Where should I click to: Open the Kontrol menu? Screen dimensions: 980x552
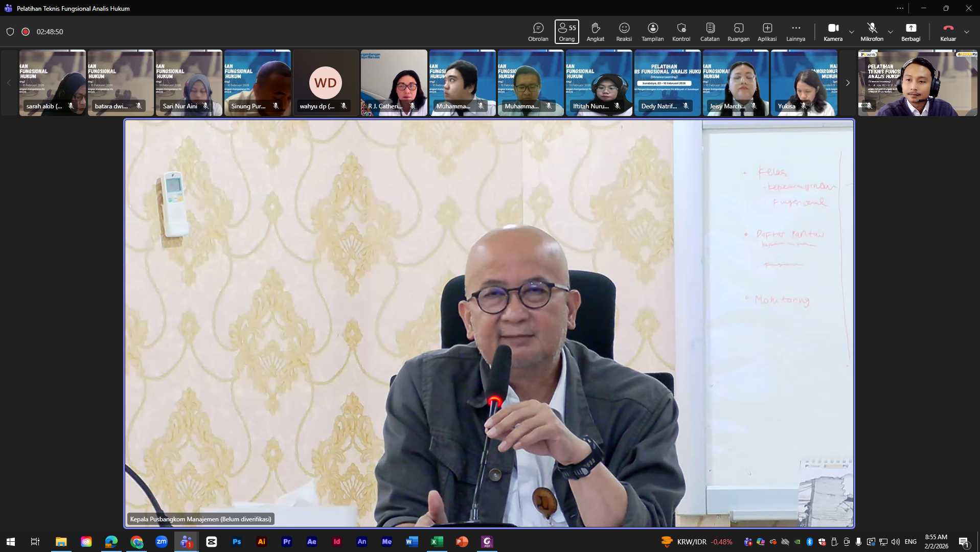681,32
